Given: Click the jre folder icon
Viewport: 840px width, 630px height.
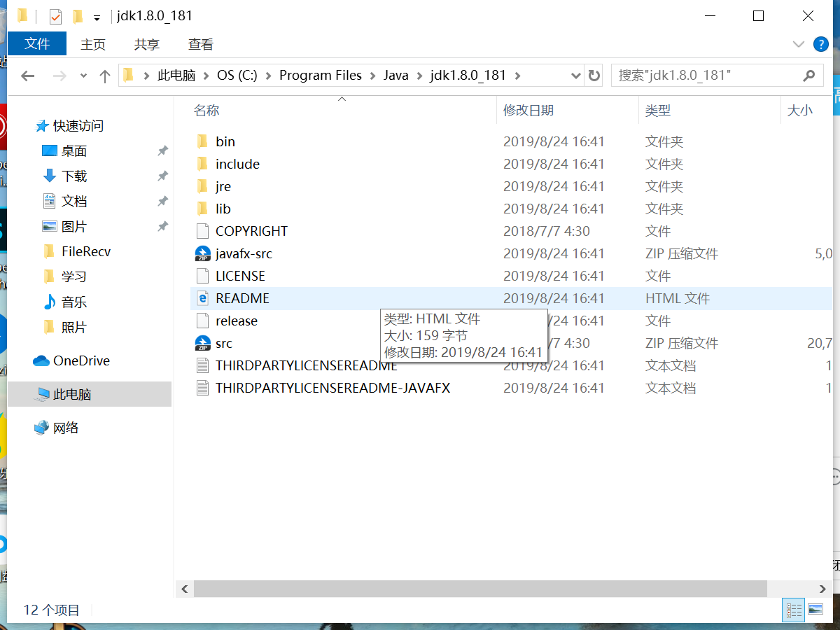Looking at the screenshot, I should point(202,186).
